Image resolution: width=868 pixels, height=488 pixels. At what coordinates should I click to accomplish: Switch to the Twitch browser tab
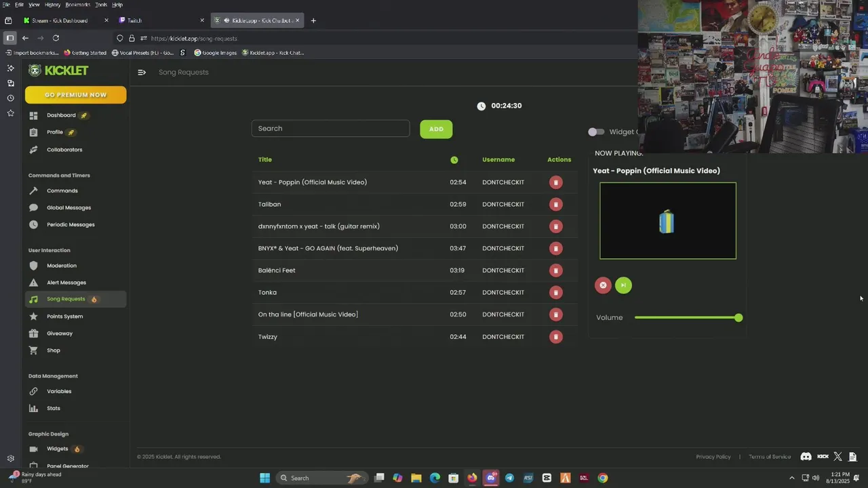point(161,20)
